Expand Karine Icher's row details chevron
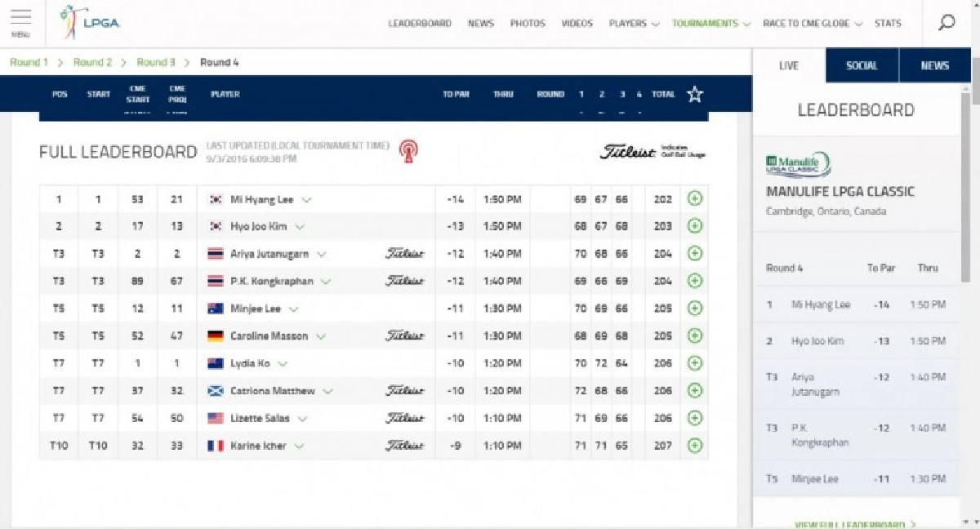Screen dimensions: 980x529 pyautogui.click(x=299, y=447)
